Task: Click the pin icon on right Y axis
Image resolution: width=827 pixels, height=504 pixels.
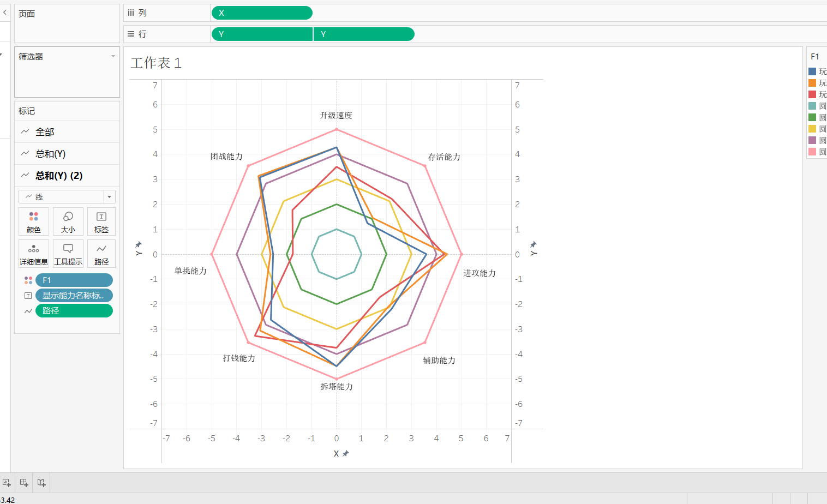Action: pos(534,244)
